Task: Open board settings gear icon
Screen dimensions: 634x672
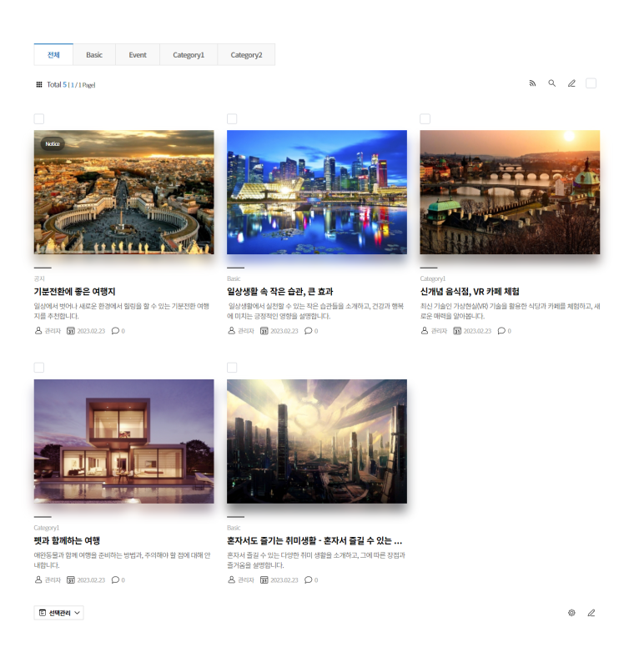Action: coord(571,613)
